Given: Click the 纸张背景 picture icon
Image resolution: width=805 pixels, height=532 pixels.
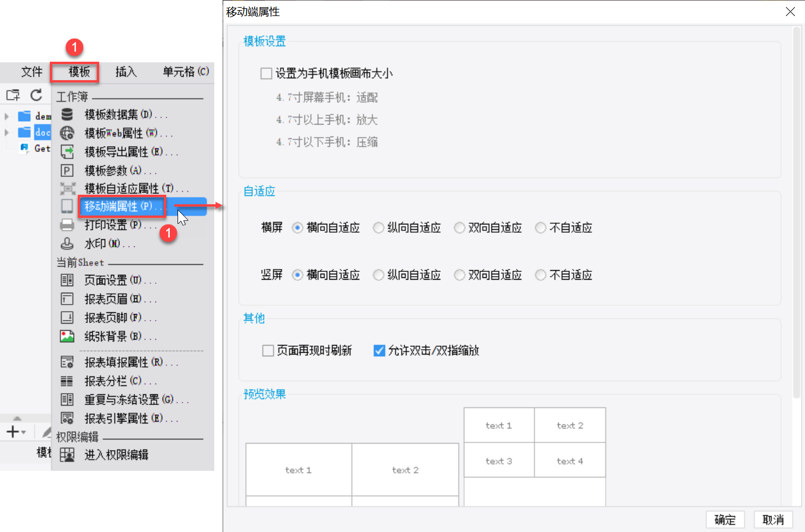Looking at the screenshot, I should 67,337.
